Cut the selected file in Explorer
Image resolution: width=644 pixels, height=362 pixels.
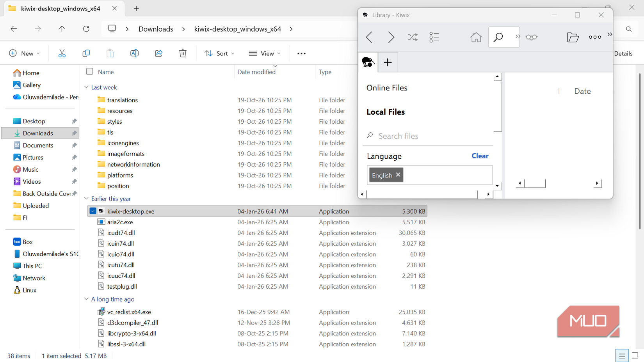point(62,53)
